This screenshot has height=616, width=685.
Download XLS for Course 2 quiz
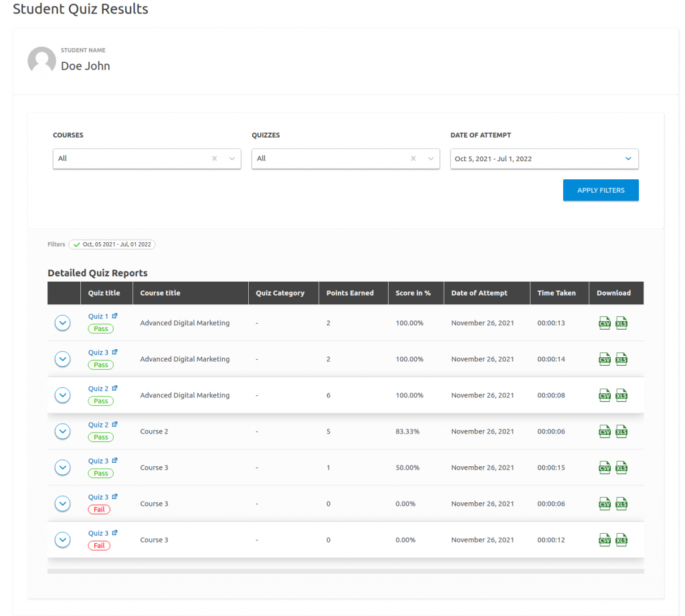click(621, 431)
